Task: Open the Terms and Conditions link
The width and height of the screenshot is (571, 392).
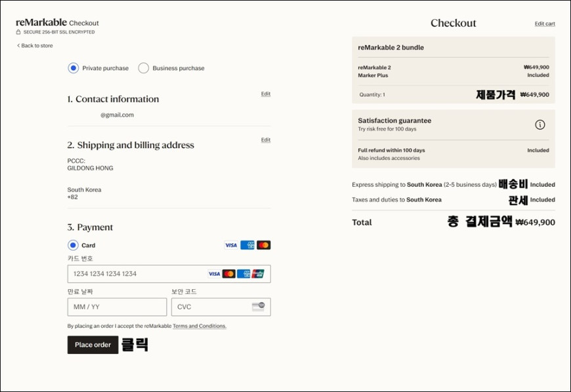Action: [200, 326]
